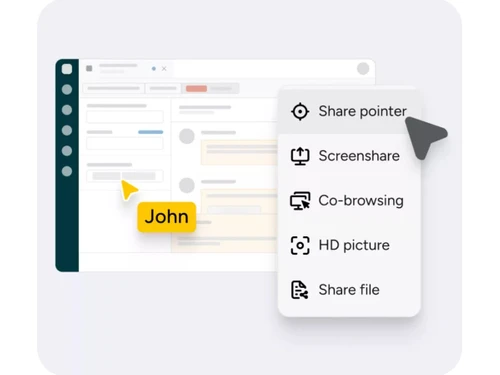Click the Co-browsing screens icon
Screen dimensions: 500x375
click(x=300, y=201)
